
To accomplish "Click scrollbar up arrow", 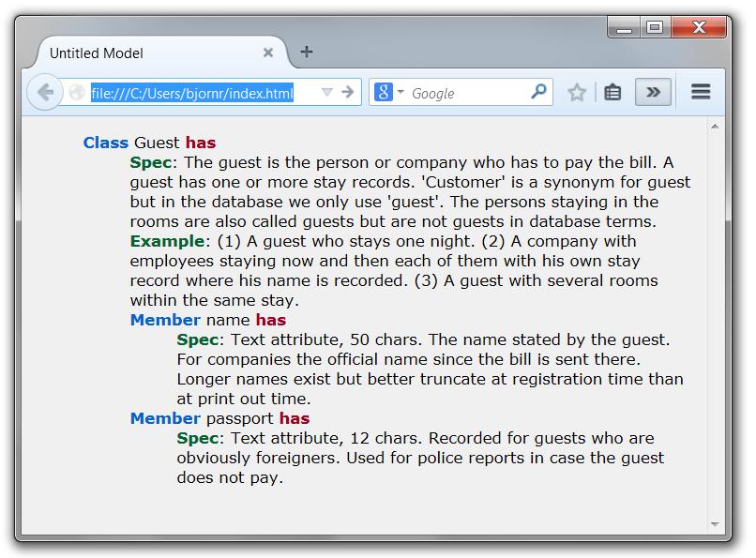I will point(715,127).
